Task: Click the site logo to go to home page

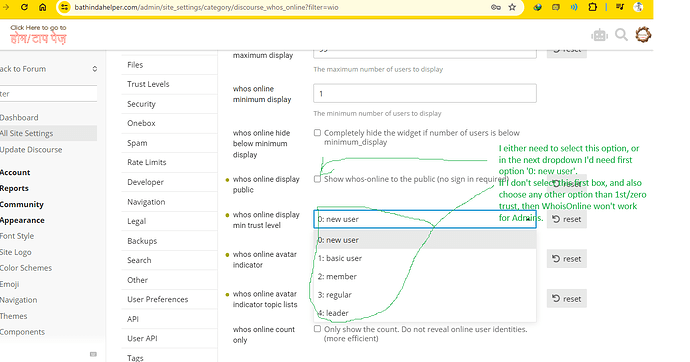Action: [38, 35]
